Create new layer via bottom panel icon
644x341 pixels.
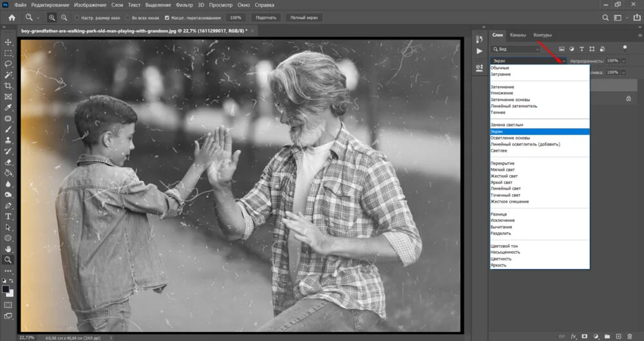pyautogui.click(x=618, y=336)
